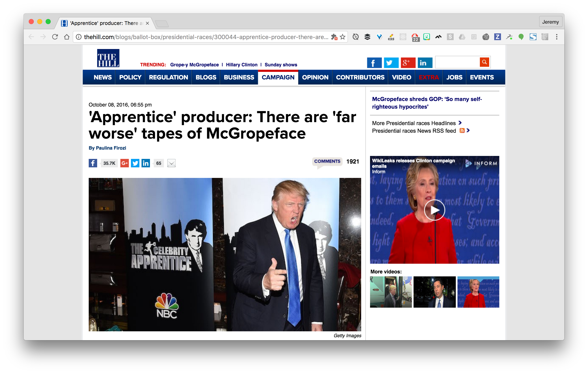Open Chrome's three-dot menu
The width and height of the screenshot is (588, 374).
(x=557, y=37)
